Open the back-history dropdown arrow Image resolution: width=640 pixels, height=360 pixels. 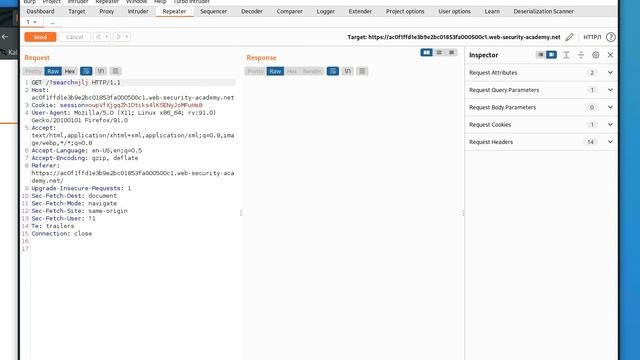pos(107,37)
